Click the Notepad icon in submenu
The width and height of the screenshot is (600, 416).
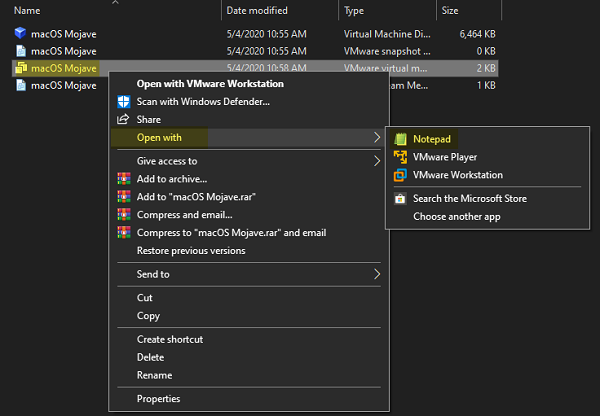coord(400,139)
